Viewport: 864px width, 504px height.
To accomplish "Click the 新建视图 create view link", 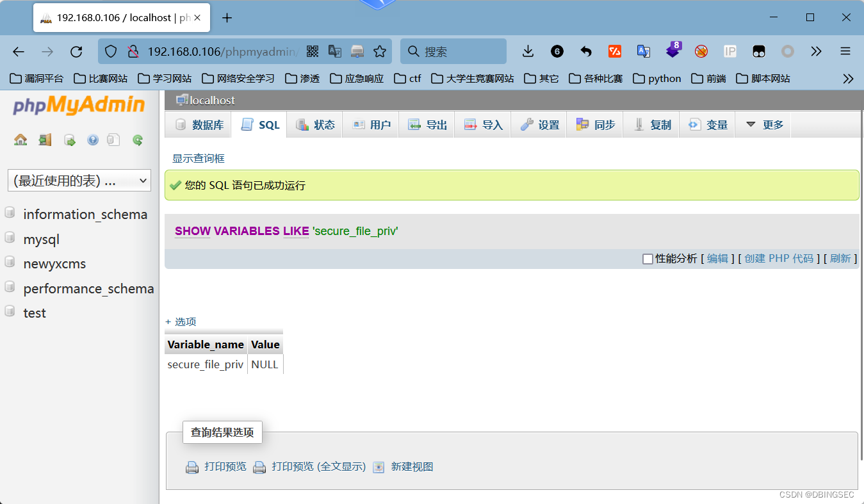I will pyautogui.click(x=412, y=467).
